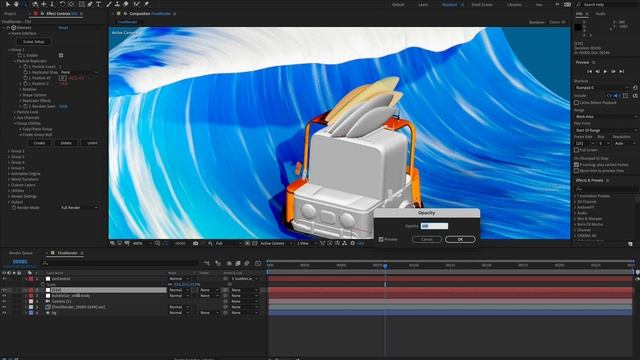640x360 pixels.
Task: Toggle the 1. Enable checkbox in Group 1
Action: click(61, 55)
